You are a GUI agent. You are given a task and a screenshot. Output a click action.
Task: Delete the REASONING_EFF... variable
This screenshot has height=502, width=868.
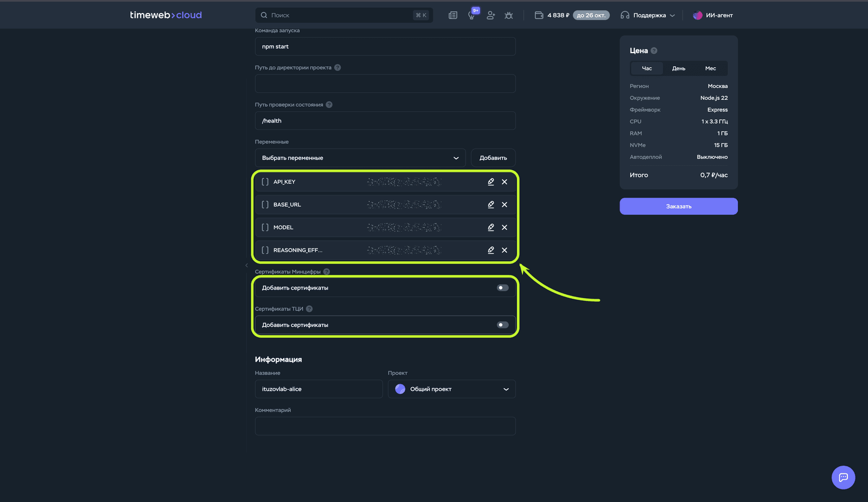[x=505, y=250]
